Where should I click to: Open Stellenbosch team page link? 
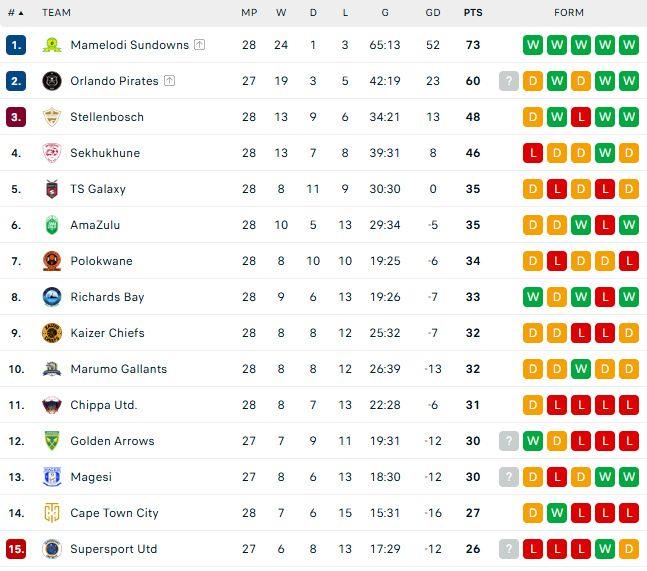107,117
